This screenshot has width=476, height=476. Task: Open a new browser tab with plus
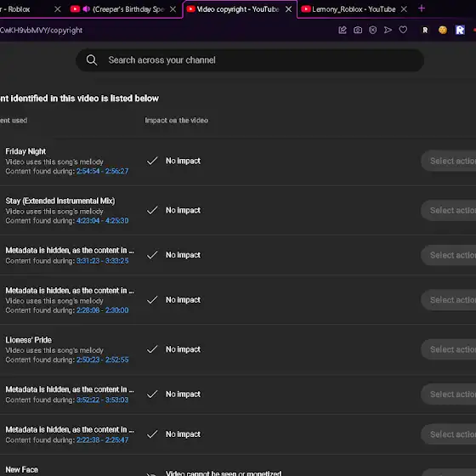(x=422, y=8)
